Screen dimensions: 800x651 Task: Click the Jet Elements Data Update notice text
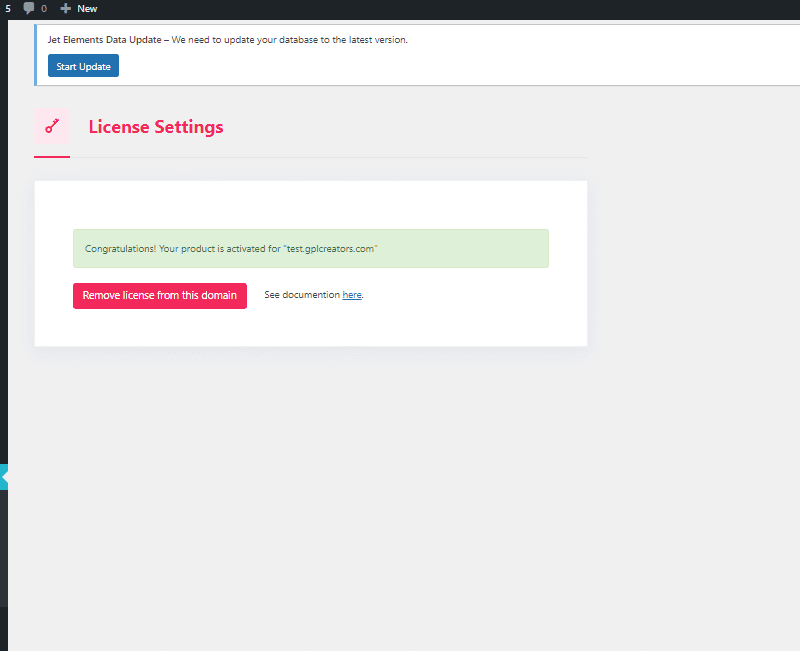click(228, 40)
